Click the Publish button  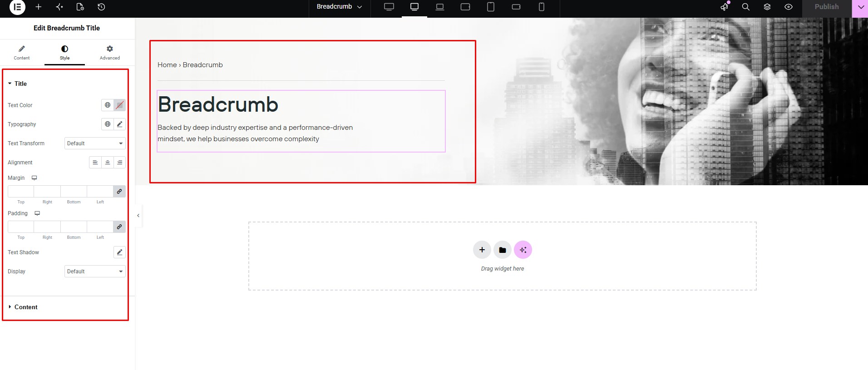(x=827, y=7)
